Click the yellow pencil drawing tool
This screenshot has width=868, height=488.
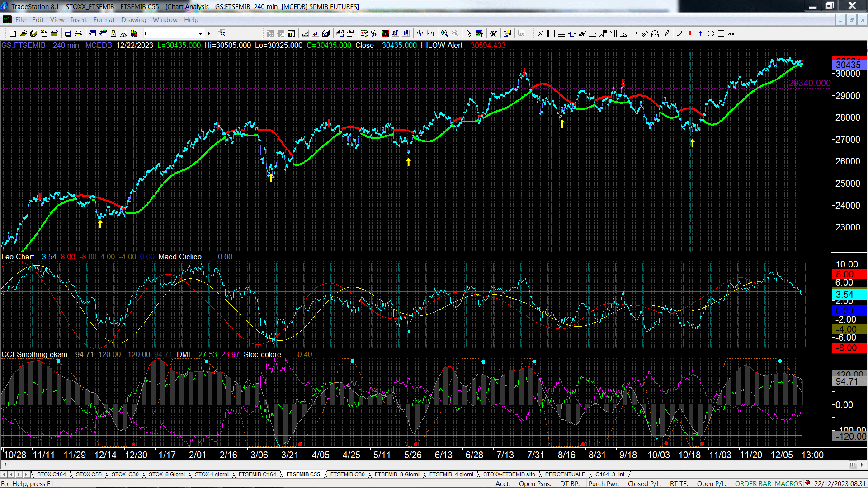pos(665,33)
